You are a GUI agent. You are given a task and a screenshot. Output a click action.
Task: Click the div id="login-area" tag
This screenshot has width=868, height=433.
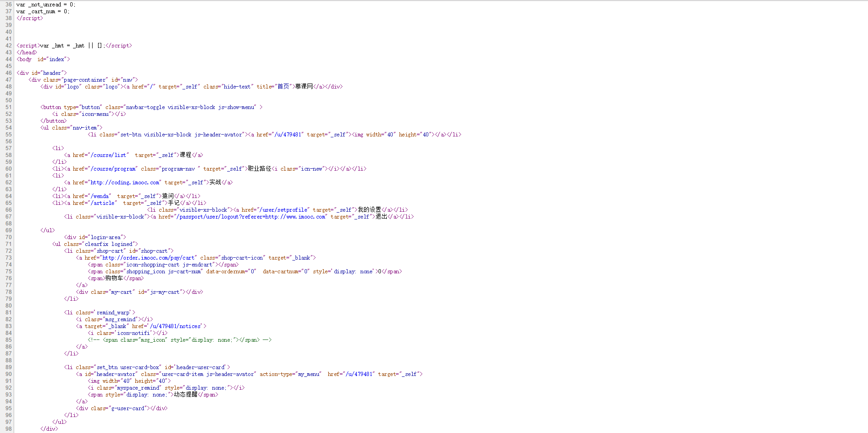(x=95, y=237)
